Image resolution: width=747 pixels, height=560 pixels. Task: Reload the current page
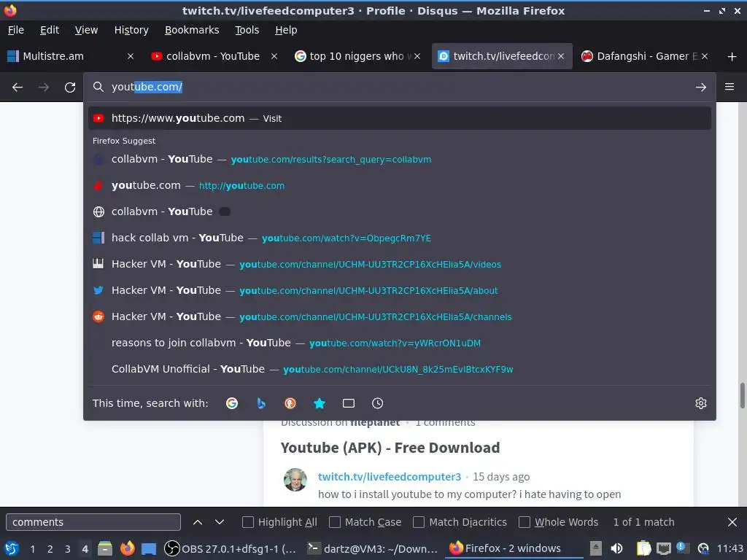(x=70, y=87)
